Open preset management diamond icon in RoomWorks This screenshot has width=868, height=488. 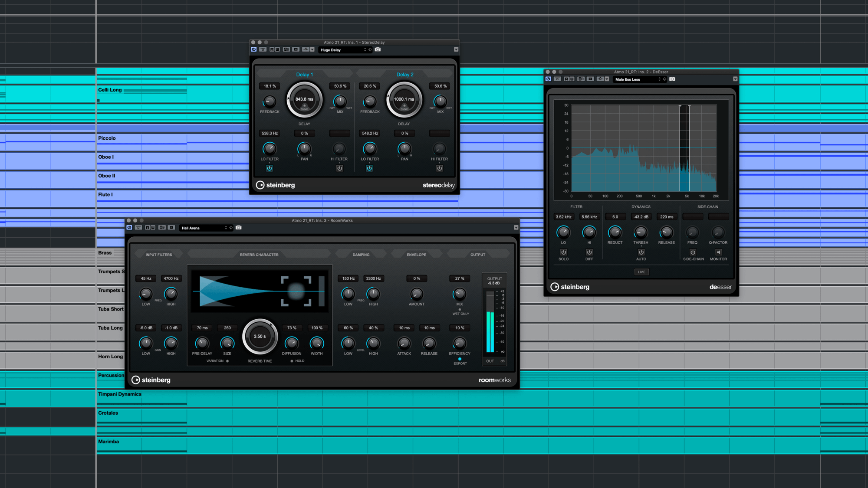click(x=231, y=228)
